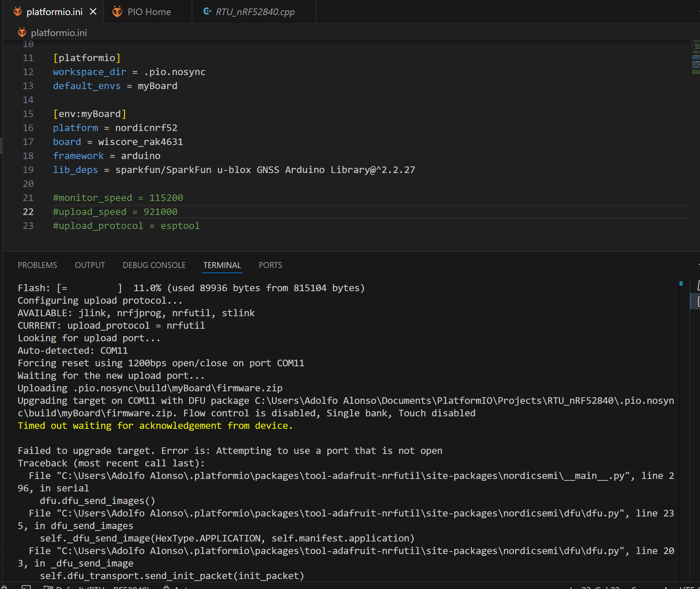Select the first terminal instance at right edge
Viewport: 700px width, 589px height.
[697, 286]
